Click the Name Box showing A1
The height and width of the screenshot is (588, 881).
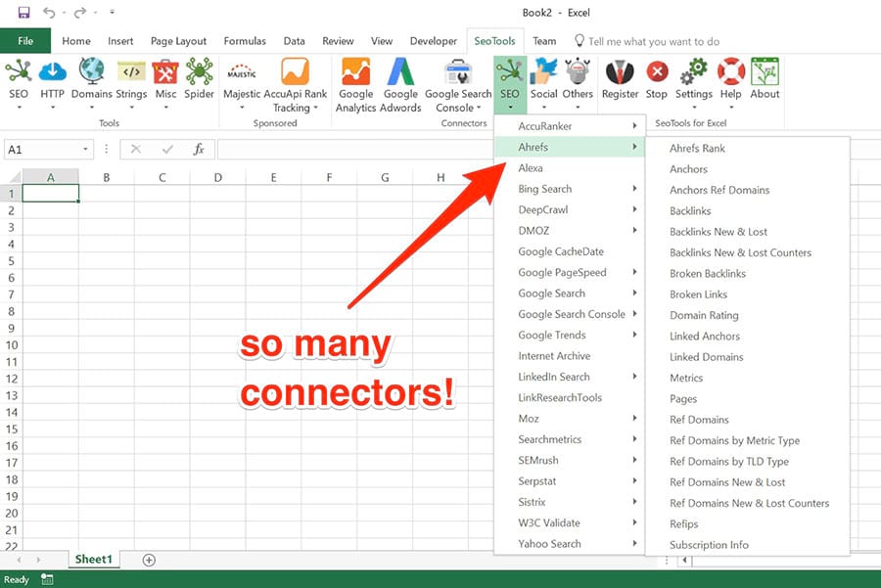(43, 150)
